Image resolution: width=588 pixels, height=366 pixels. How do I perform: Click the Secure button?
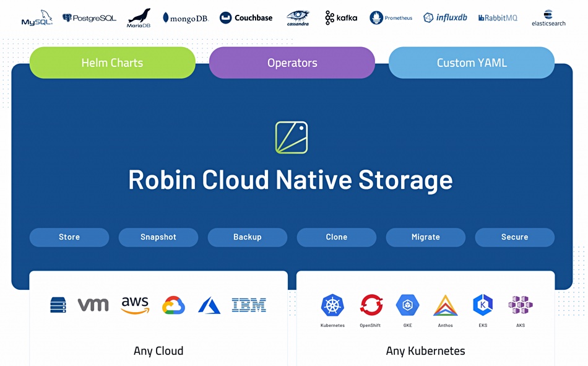pyautogui.click(x=515, y=237)
